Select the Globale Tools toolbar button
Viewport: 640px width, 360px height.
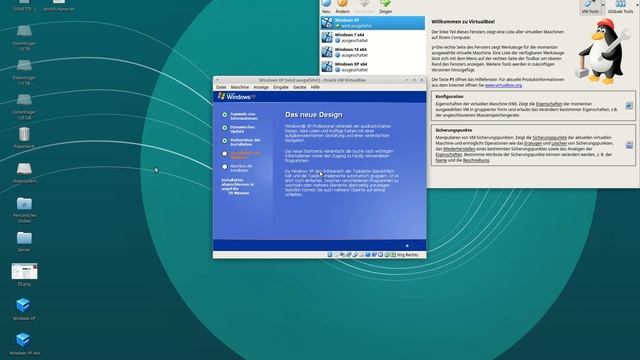click(x=620, y=7)
